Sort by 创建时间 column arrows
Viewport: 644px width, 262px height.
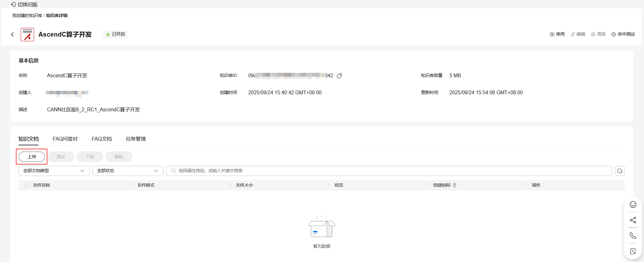coord(455,185)
